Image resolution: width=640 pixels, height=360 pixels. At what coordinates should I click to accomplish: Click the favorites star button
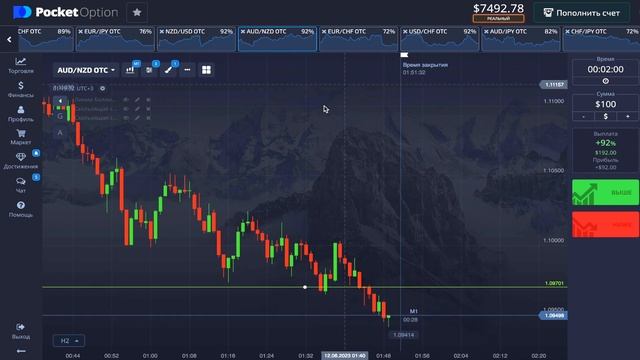point(137,13)
